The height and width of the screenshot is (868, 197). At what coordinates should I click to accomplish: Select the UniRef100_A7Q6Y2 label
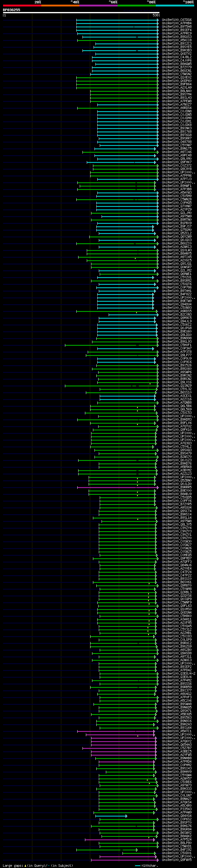pyautogui.click(x=177, y=741)
